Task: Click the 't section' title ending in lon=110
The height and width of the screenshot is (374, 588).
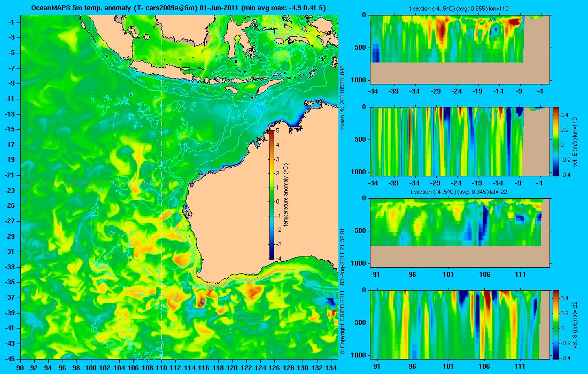Action: pyautogui.click(x=460, y=9)
